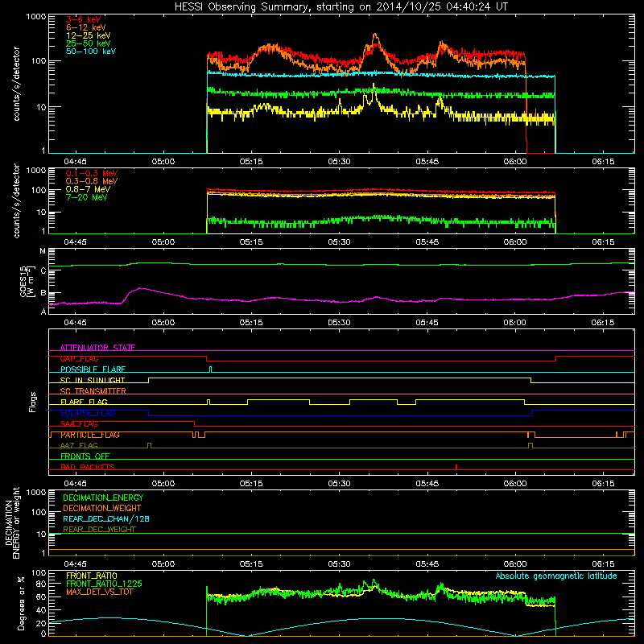Select the SC_TRANSMITTER flag label
Image resolution: width=644 pixels, height=644 pixels.
pyautogui.click(x=93, y=391)
